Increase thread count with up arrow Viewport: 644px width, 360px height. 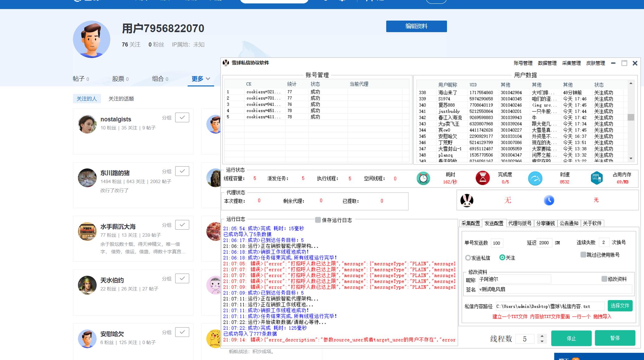click(x=542, y=336)
